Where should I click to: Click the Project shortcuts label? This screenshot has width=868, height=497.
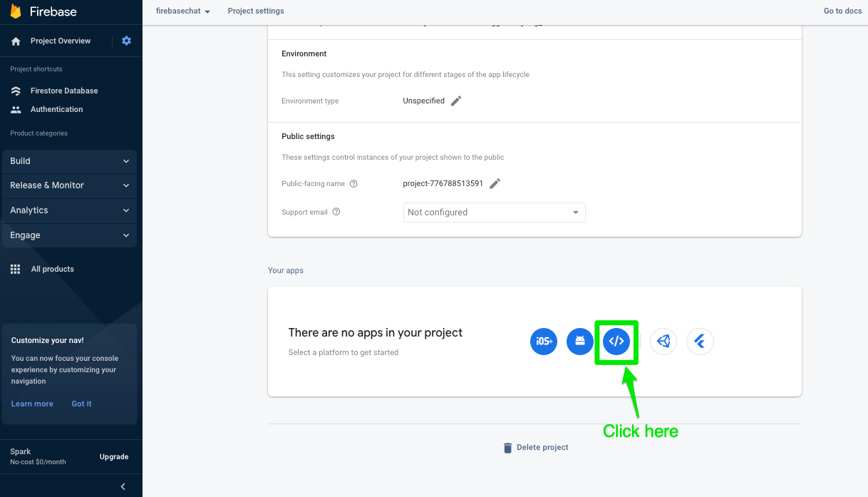point(36,69)
